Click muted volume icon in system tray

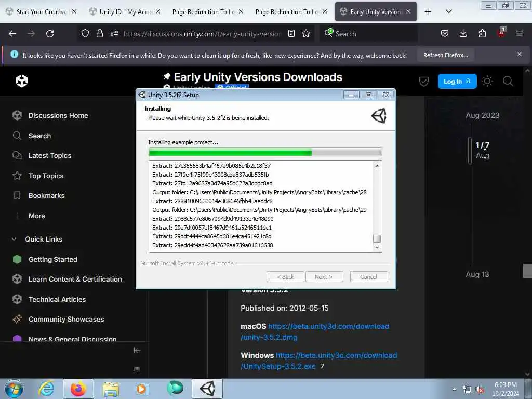480,390
